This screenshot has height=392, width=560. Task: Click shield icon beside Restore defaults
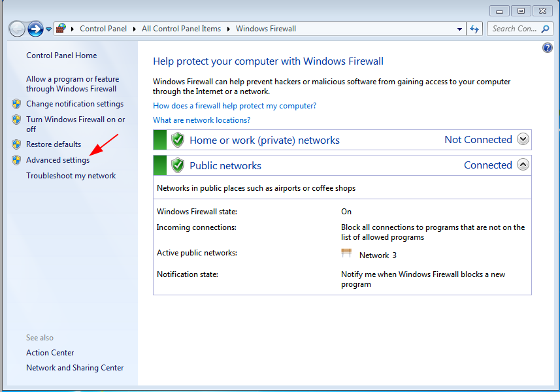point(16,144)
